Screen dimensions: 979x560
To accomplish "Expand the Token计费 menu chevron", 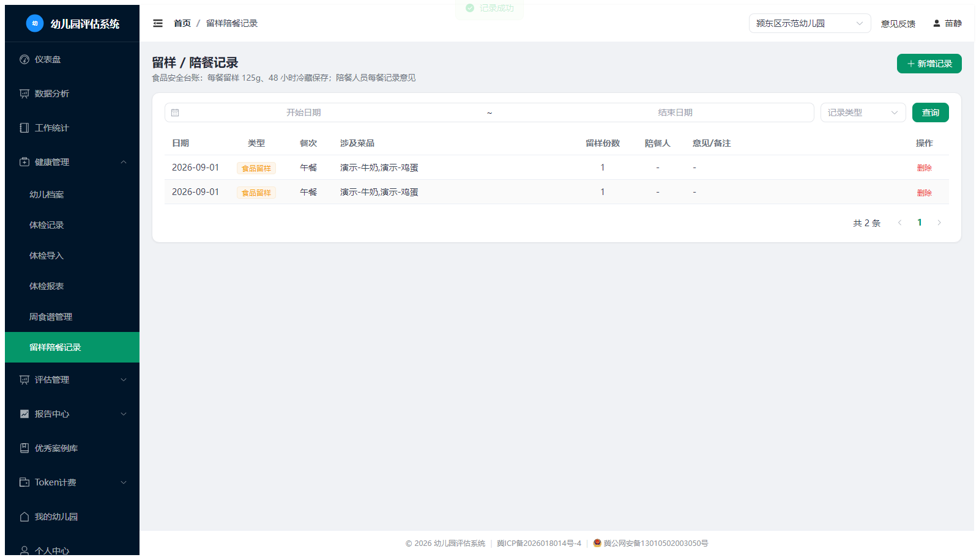I will click(x=124, y=482).
